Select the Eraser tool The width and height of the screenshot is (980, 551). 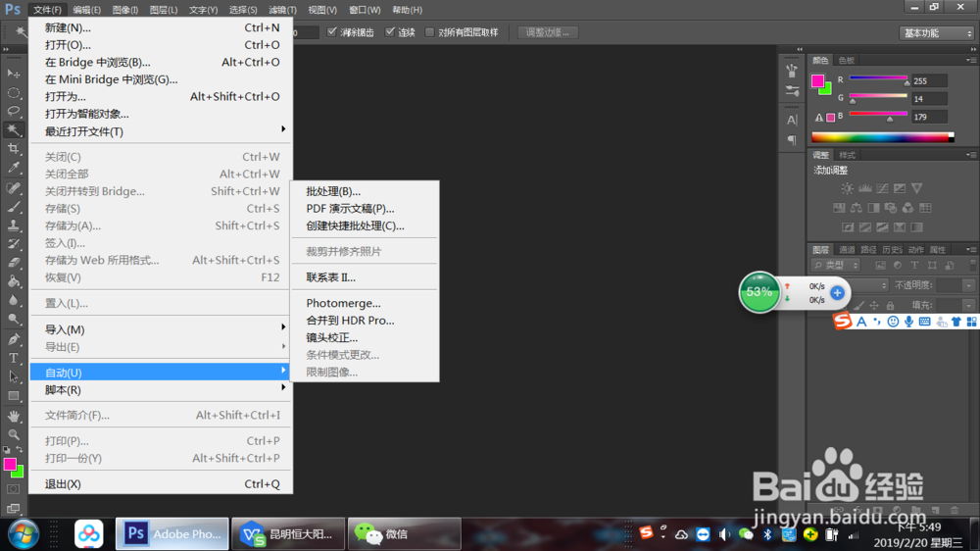pyautogui.click(x=13, y=263)
